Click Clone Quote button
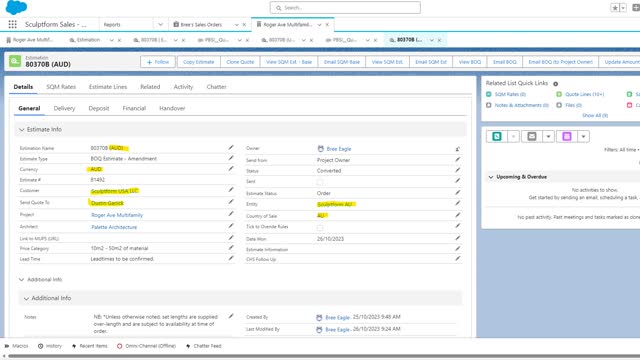 tap(240, 62)
